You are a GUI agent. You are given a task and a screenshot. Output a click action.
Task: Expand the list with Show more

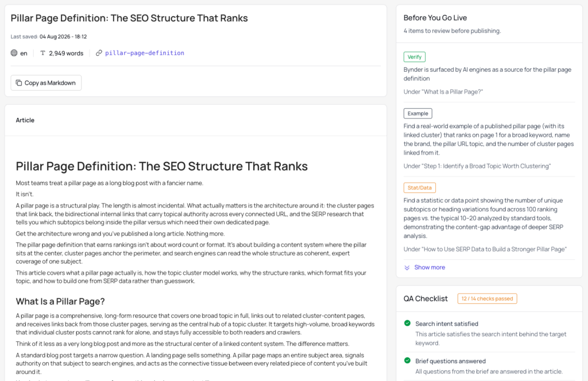430,268
